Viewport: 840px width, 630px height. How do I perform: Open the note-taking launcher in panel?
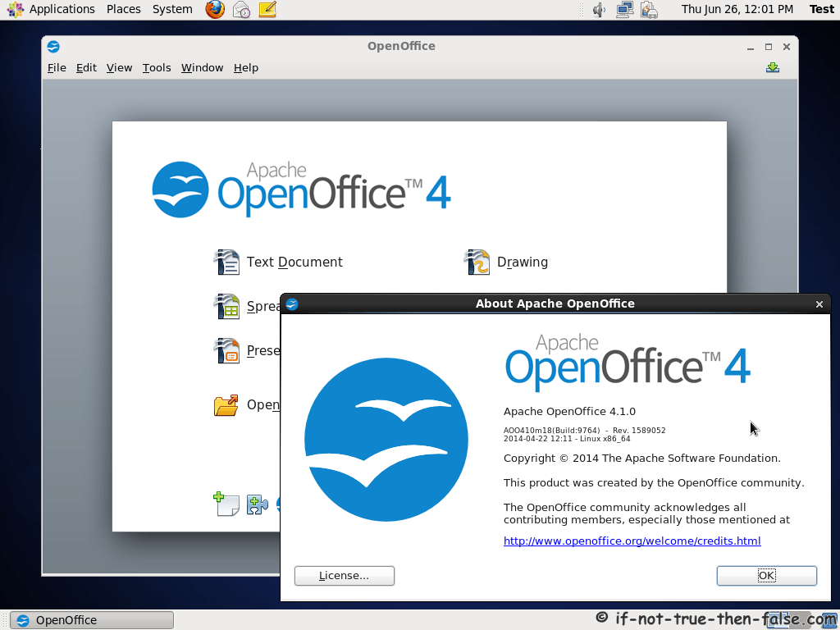267,9
